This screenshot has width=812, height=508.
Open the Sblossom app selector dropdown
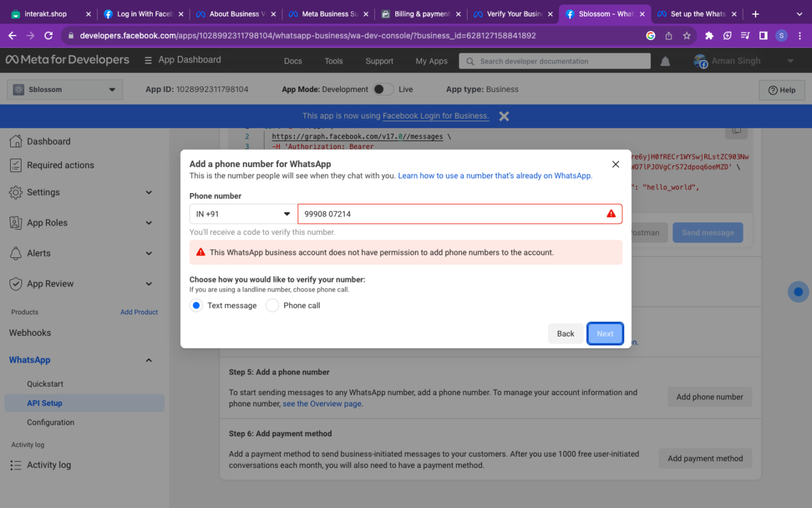coord(65,90)
